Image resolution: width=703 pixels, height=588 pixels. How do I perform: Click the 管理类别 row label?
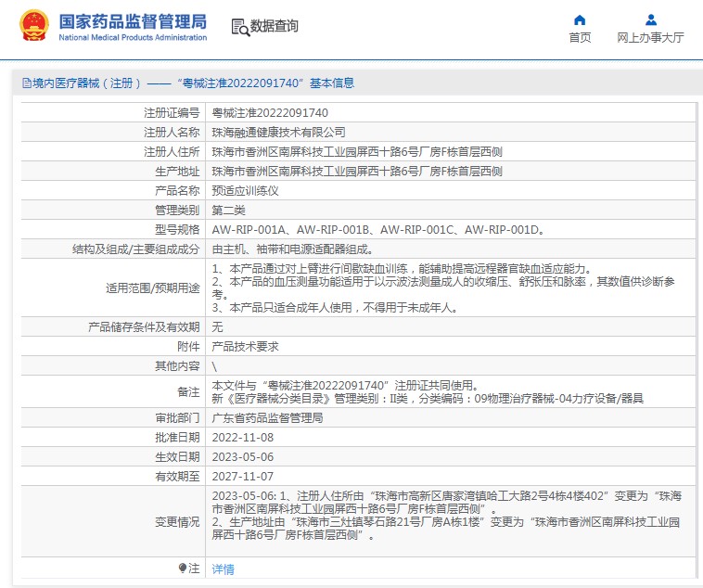177,211
